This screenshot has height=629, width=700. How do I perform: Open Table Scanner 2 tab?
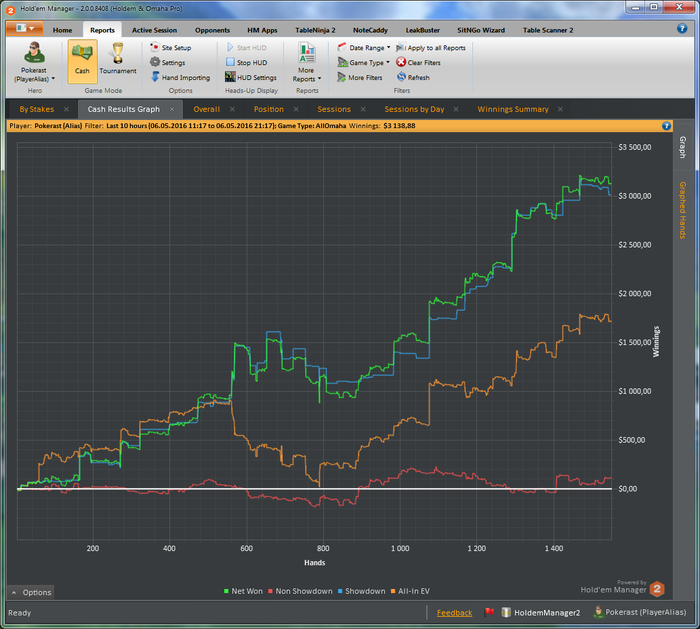548,30
